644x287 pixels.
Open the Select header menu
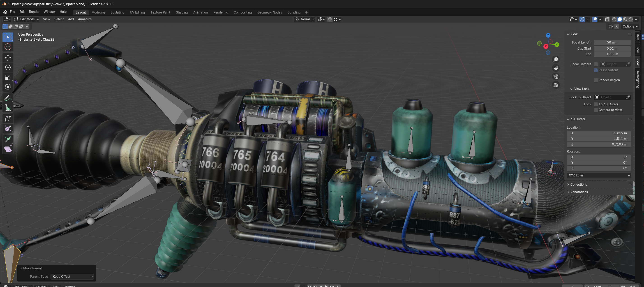(x=59, y=19)
